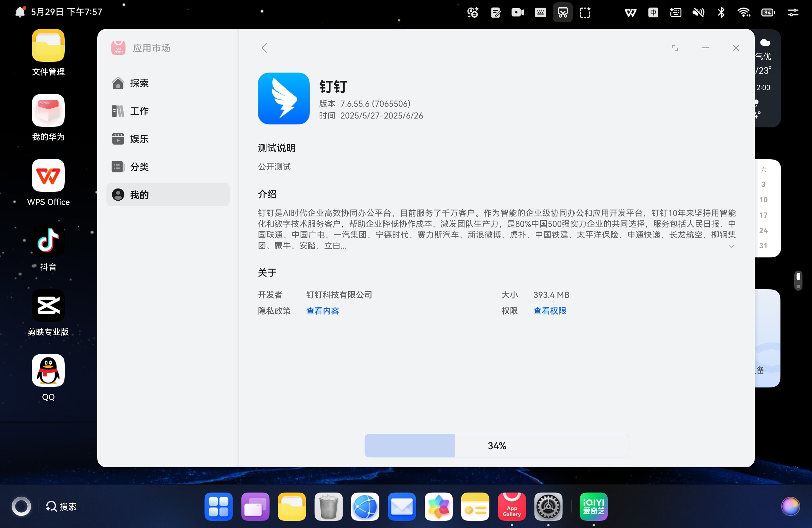The width and height of the screenshot is (812, 528).
Task: Open 查看内容 privacy policy link
Action: 323,311
